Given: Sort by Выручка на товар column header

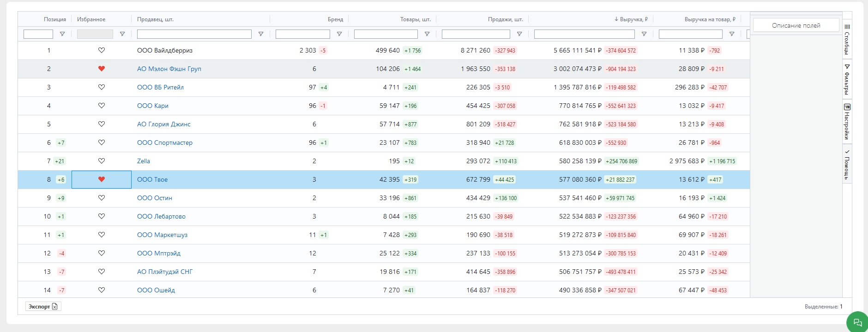Looking at the screenshot, I should [710, 19].
